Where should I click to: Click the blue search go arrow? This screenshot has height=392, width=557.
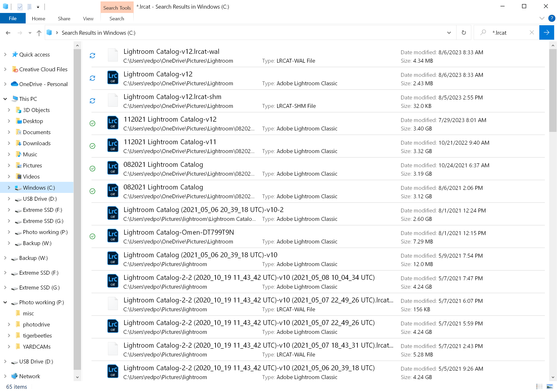point(546,32)
